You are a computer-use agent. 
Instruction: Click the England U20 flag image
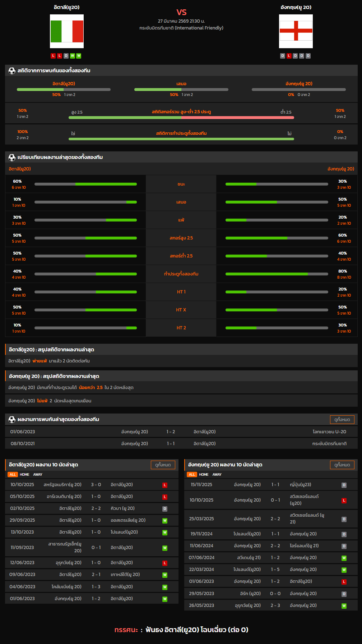coord(296,31)
